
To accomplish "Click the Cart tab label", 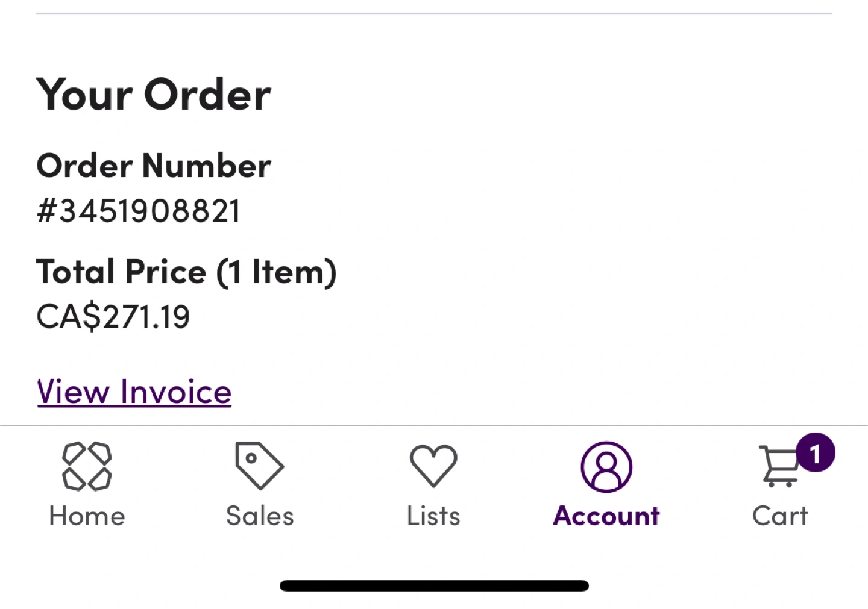I will (780, 516).
